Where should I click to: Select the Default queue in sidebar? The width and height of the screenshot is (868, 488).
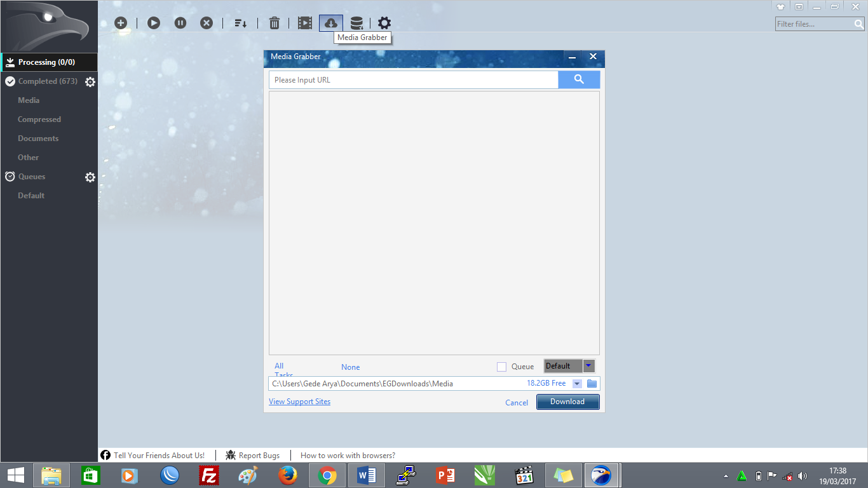(31, 196)
